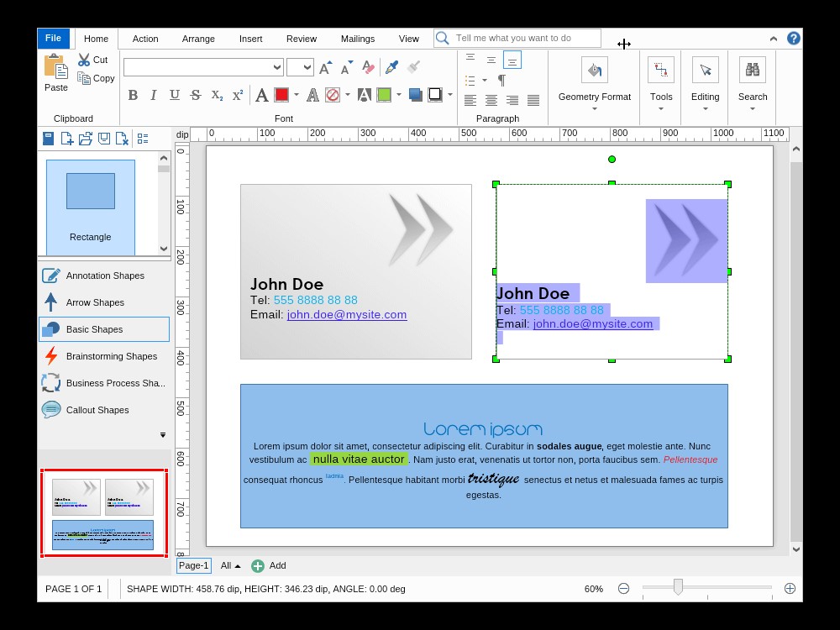Expand the font color dropdown arrow
Image resolution: width=840 pixels, height=630 pixels.
(297, 95)
